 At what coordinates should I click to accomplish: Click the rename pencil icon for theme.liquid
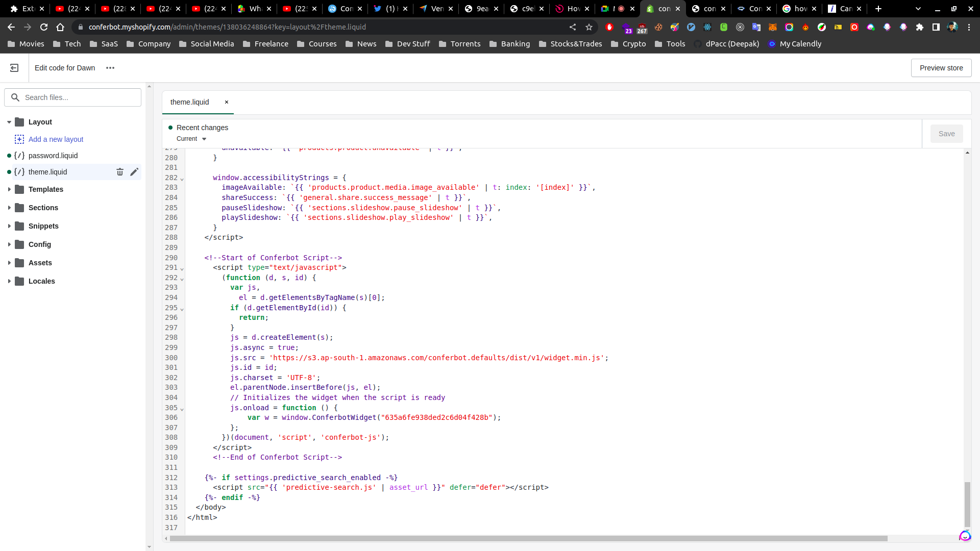click(134, 172)
